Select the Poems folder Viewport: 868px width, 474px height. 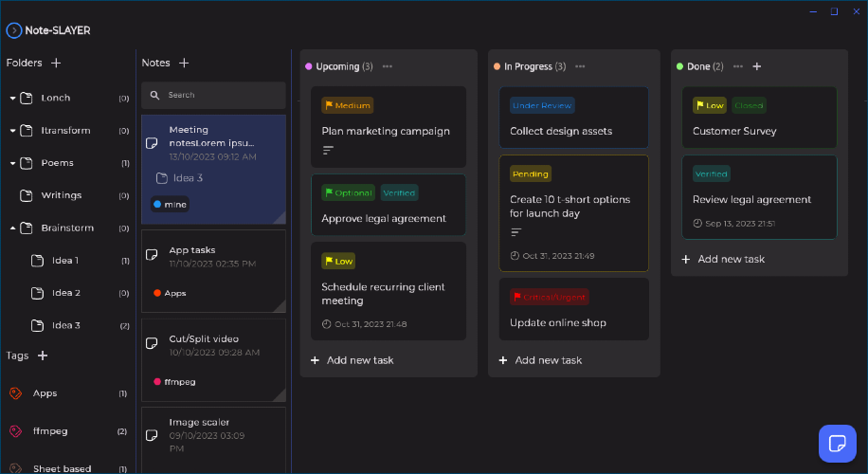pos(68,163)
